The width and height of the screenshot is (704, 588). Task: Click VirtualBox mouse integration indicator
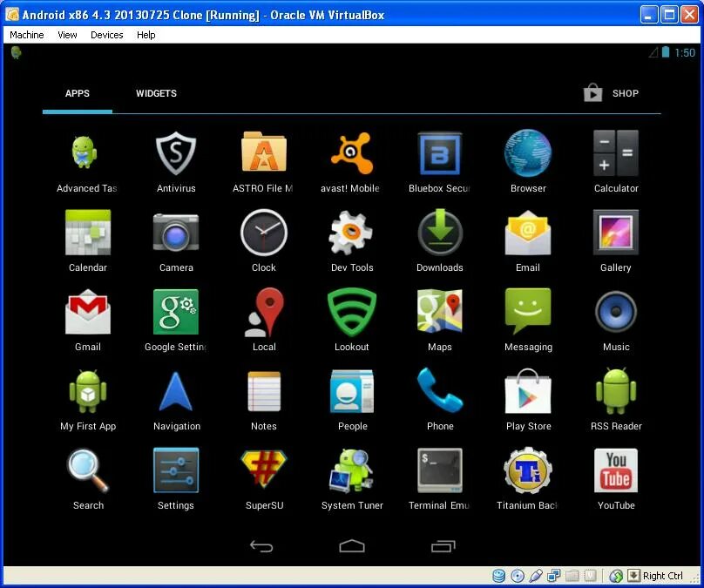616,576
